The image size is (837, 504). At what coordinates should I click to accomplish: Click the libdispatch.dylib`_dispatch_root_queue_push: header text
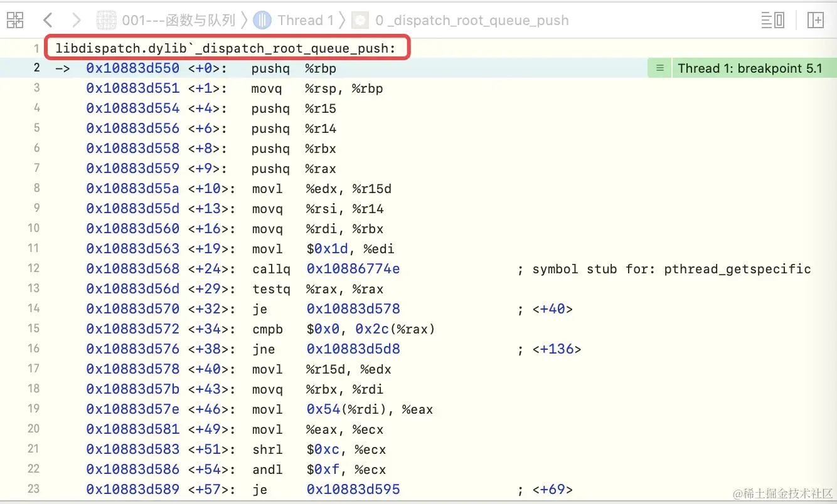(x=226, y=48)
